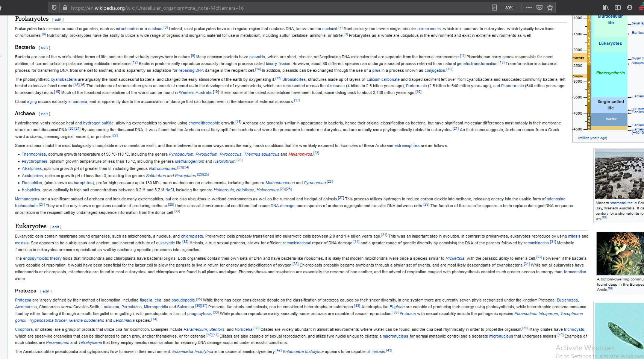Open the phagocytosis link
The image size is (644, 359).
coord(200,314)
